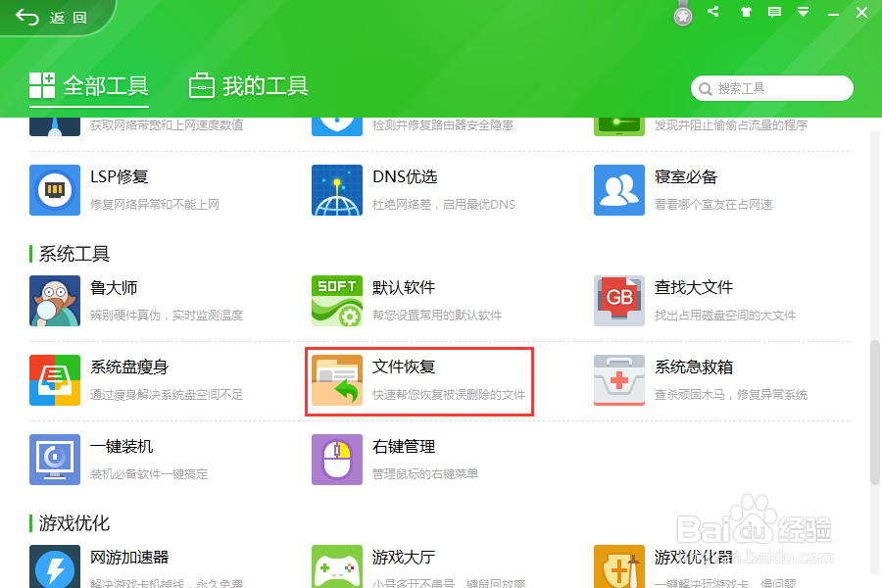The image size is (882, 588).
Task: Open the 游戏优化器 shield icon
Action: [619, 566]
